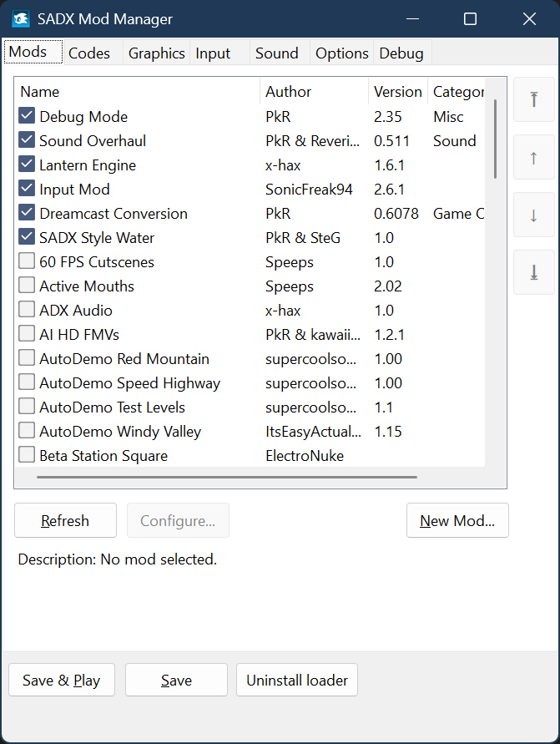Uncheck the Debug Mode mod checkbox
Viewport: 560px width, 744px height.
click(27, 116)
